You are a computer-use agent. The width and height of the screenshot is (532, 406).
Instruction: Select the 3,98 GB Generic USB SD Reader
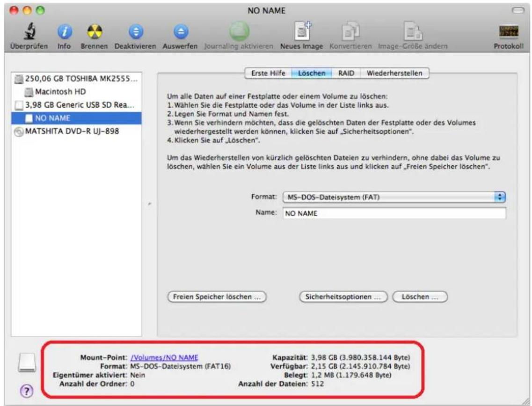[76, 105]
